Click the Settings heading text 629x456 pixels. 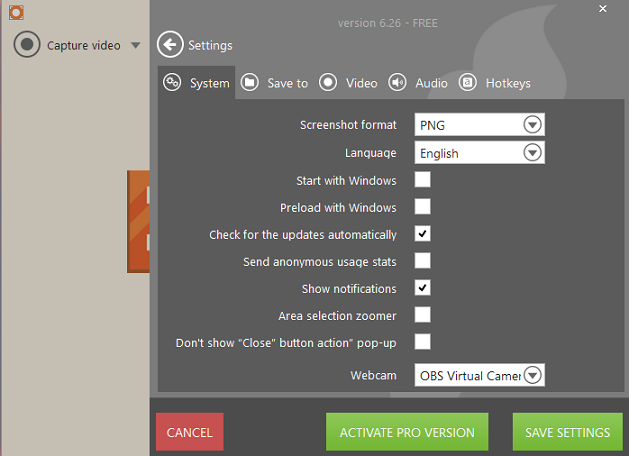(x=210, y=46)
